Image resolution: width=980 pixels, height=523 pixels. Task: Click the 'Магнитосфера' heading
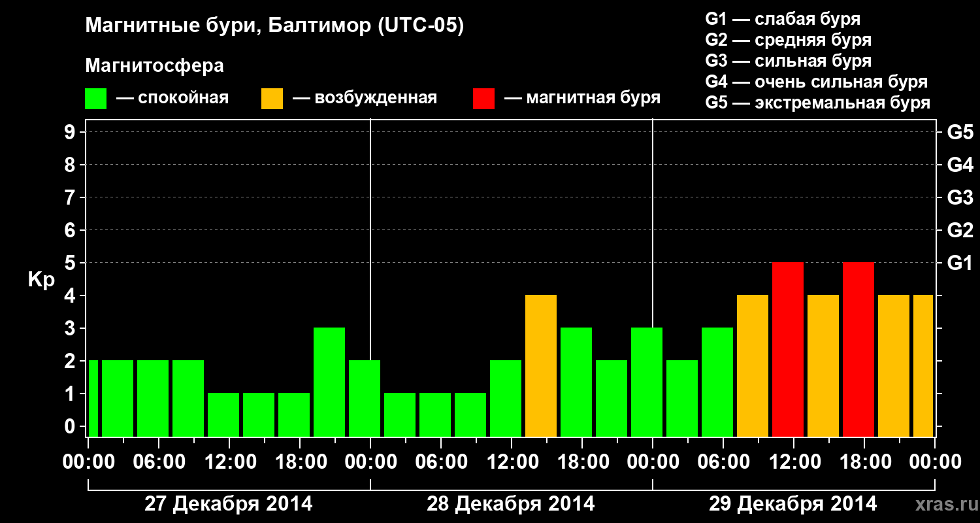click(x=154, y=66)
